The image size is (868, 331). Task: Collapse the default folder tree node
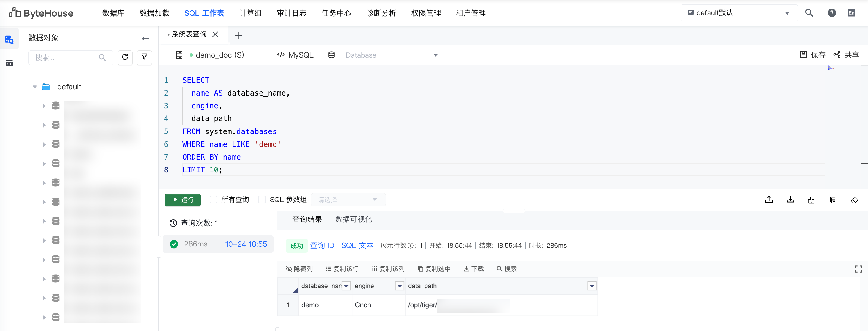(35, 87)
